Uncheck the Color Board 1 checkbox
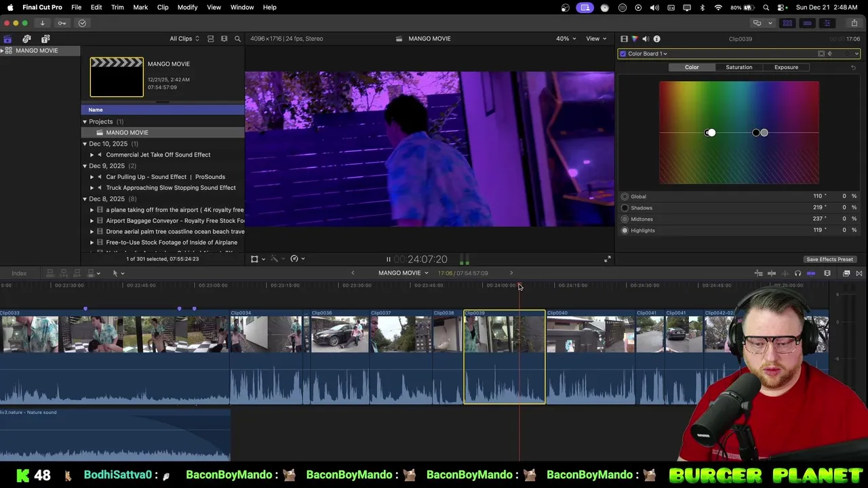 pyautogui.click(x=623, y=54)
